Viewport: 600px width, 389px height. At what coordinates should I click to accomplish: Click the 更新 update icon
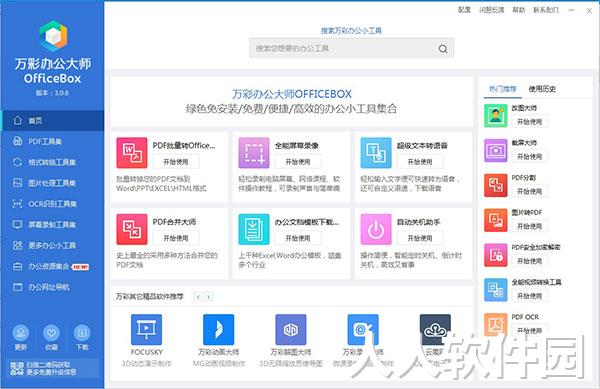click(x=21, y=333)
